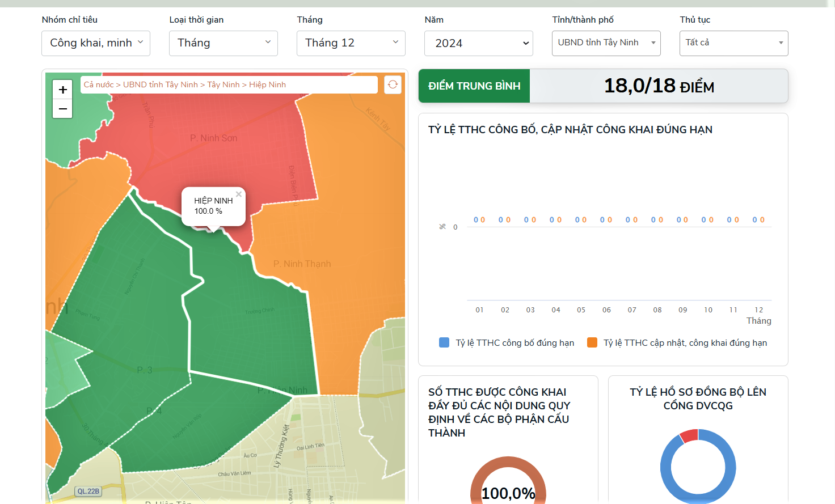Zoom in on the map
835x504 pixels.
point(62,90)
